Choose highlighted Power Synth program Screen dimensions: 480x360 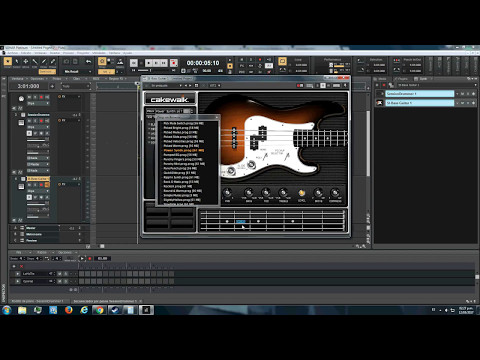tap(184, 150)
